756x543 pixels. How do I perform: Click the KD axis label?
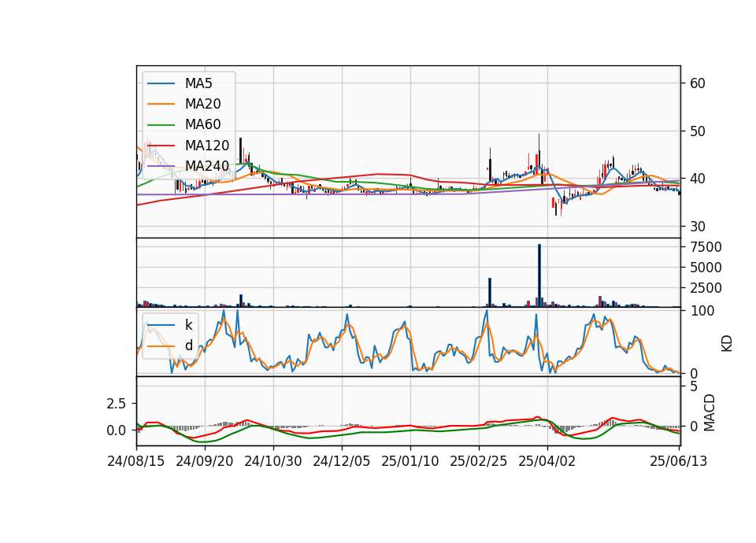pyautogui.click(x=727, y=343)
